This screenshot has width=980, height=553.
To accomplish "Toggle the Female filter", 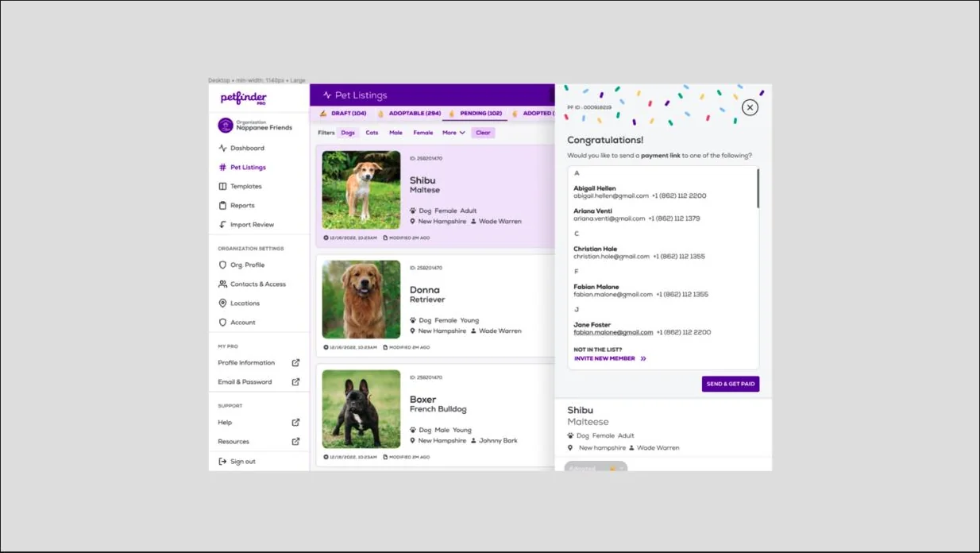I will pyautogui.click(x=423, y=133).
